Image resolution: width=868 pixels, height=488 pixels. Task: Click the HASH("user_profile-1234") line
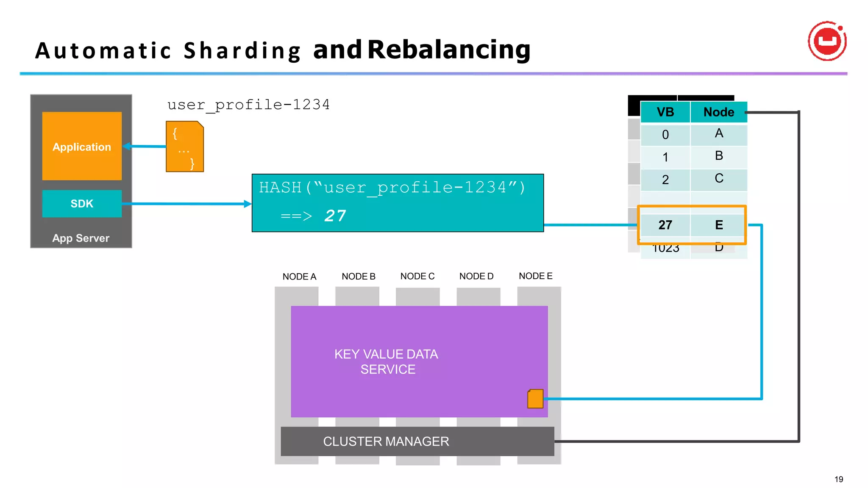(x=392, y=187)
